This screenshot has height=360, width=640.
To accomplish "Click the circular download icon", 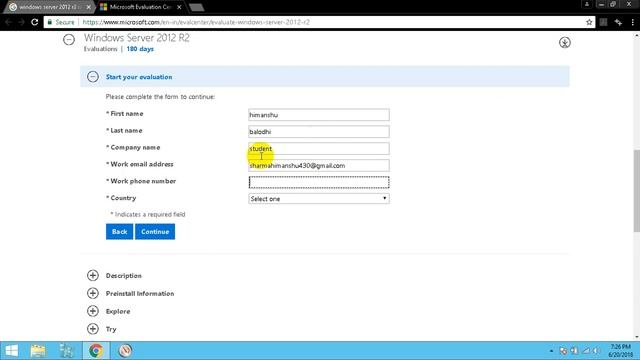I will coord(565,42).
